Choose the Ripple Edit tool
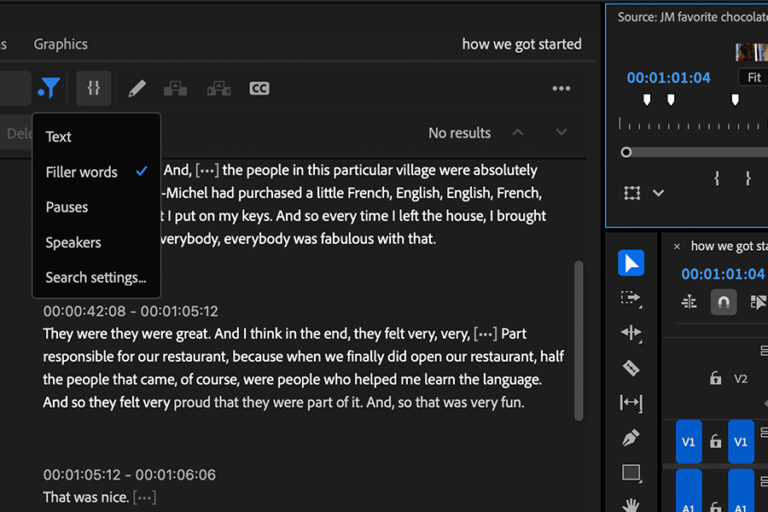The image size is (768, 512). point(631,333)
